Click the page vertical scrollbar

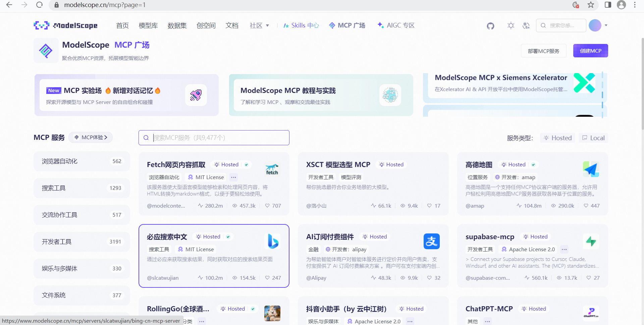click(x=642, y=84)
